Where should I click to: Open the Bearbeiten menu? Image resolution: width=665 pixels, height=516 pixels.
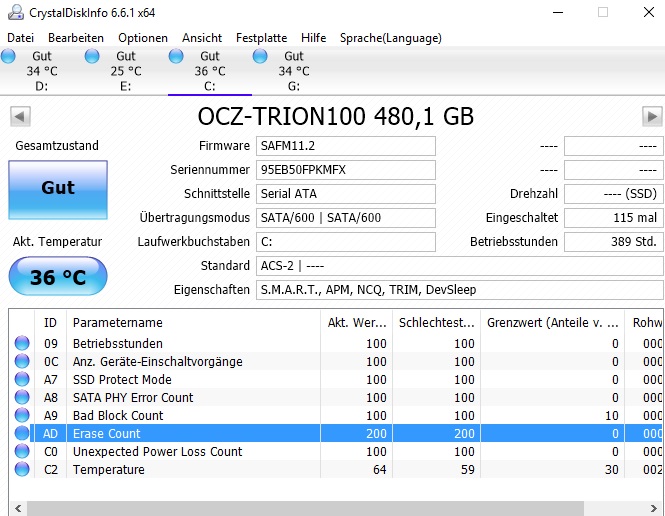pos(76,38)
